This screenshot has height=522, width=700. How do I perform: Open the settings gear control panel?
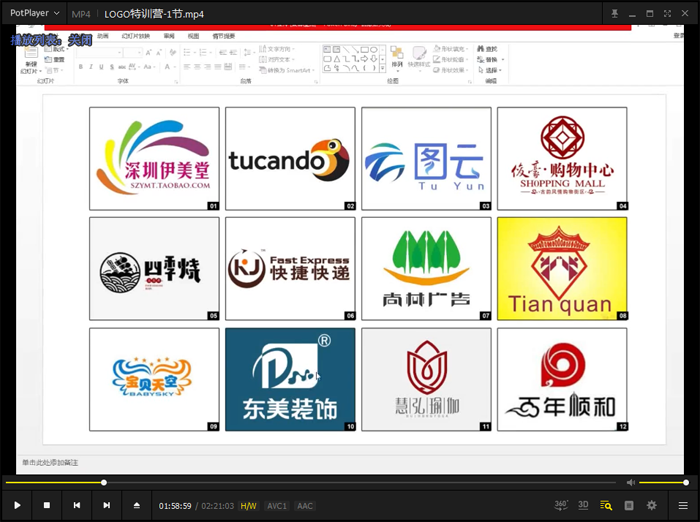[x=652, y=506]
